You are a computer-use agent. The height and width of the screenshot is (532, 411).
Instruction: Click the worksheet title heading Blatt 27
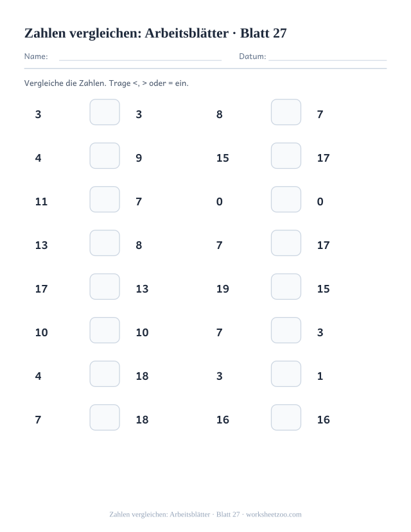[155, 33]
